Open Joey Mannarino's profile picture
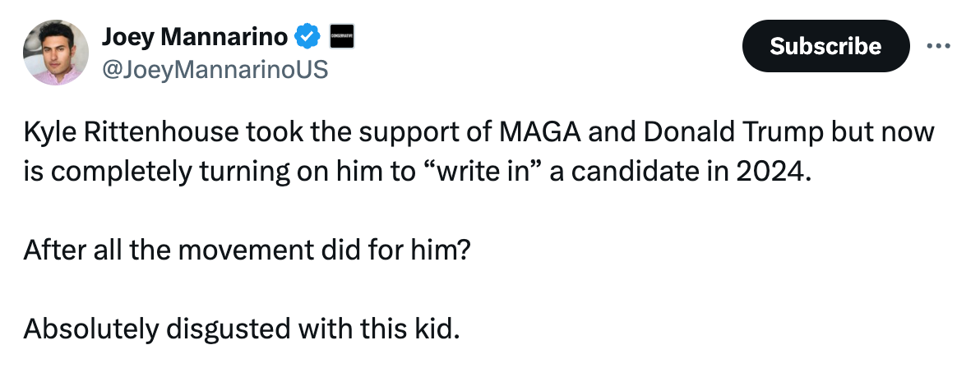Screen dimensions: 980x368 54,52
